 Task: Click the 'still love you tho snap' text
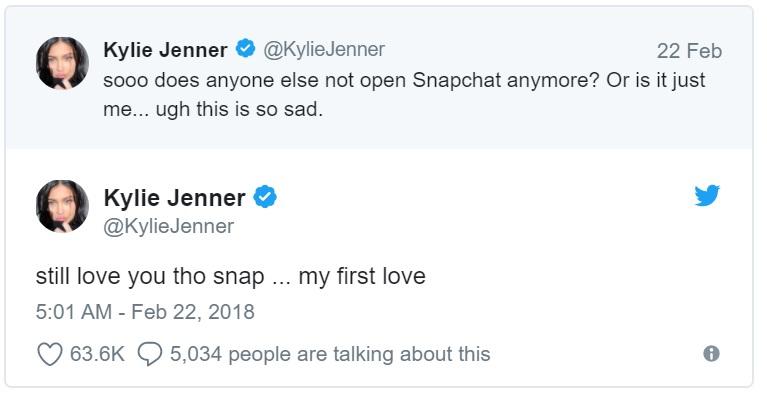pos(231,276)
